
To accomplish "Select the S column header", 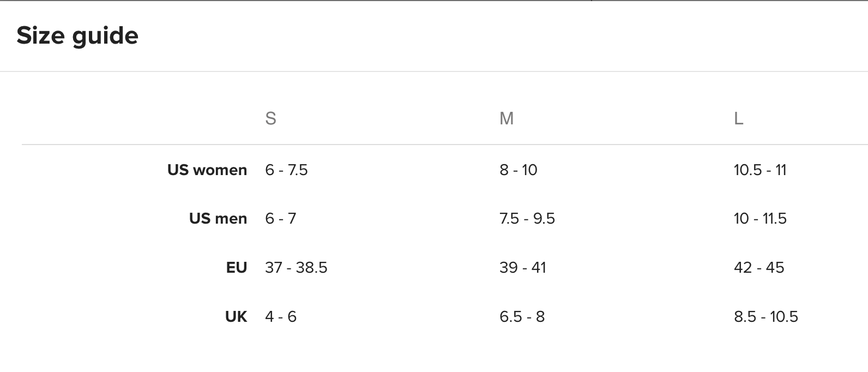I will [x=270, y=118].
